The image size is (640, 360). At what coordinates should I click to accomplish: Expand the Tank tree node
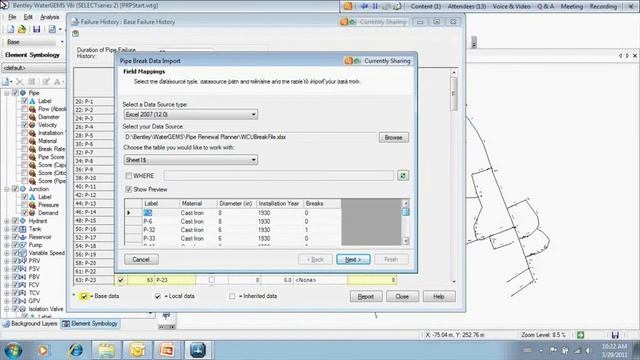[x=7, y=229]
